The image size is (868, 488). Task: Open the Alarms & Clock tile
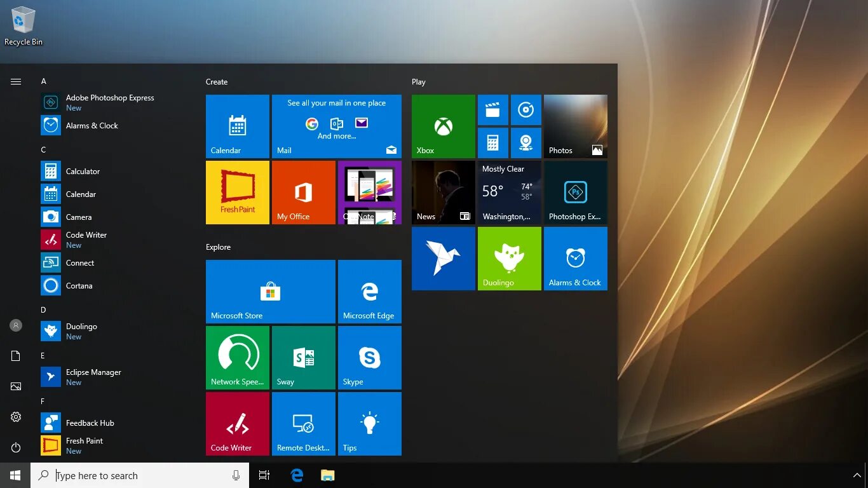tap(576, 259)
